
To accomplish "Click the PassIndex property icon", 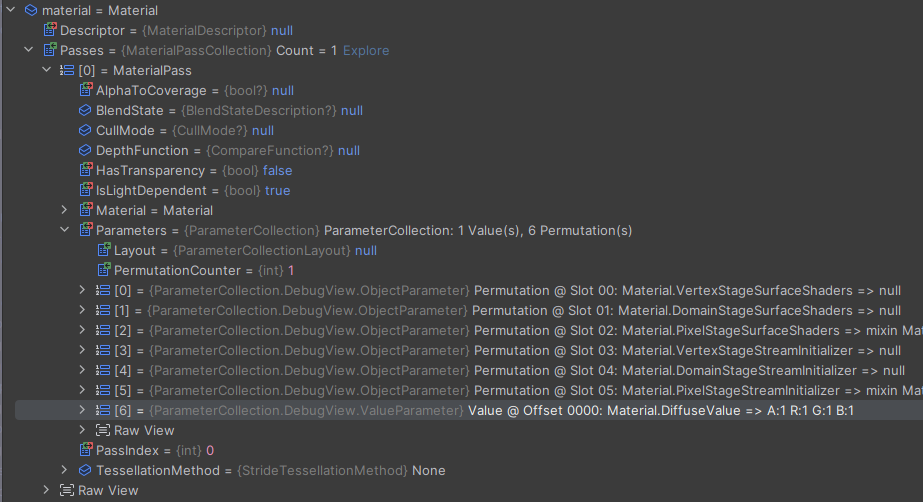I will pos(85,450).
